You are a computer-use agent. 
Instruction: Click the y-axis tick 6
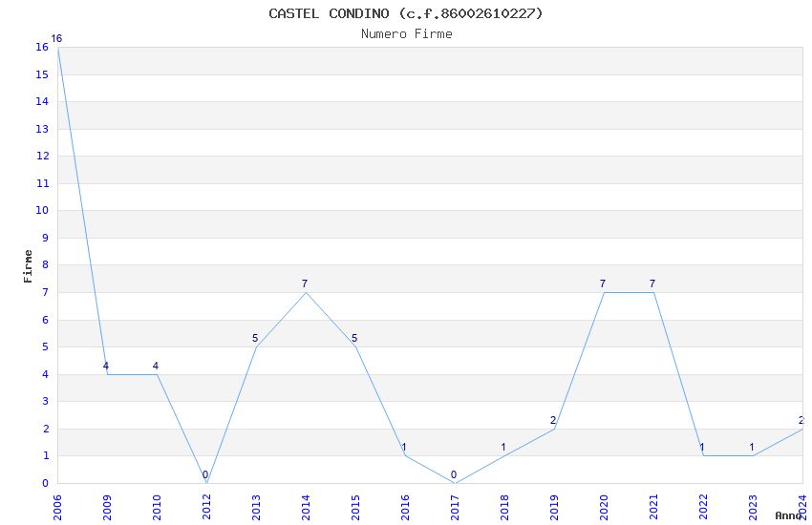point(46,320)
